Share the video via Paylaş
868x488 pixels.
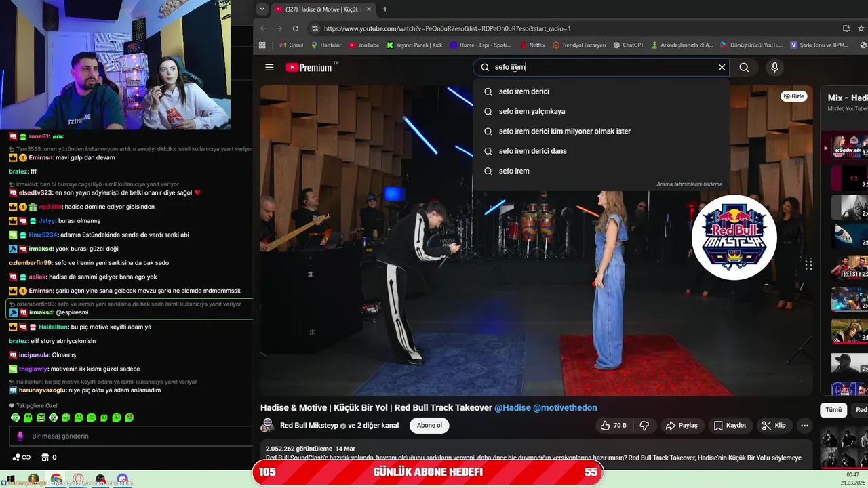tap(682, 426)
